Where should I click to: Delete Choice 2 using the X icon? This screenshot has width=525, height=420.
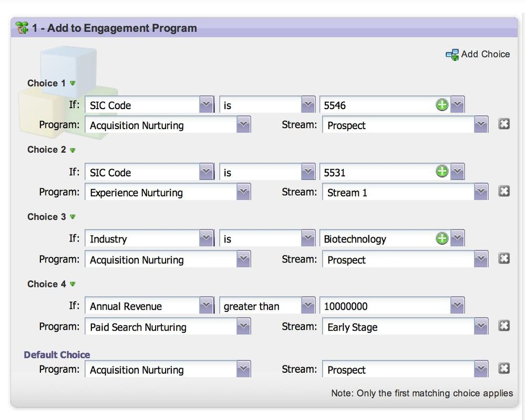pos(504,192)
